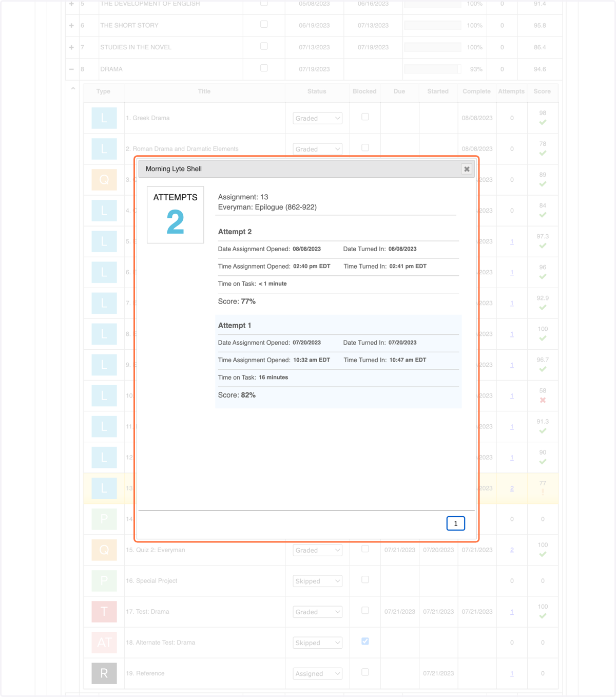Collapse assignments list with up caret
This screenshot has height=697, width=616.
point(73,88)
